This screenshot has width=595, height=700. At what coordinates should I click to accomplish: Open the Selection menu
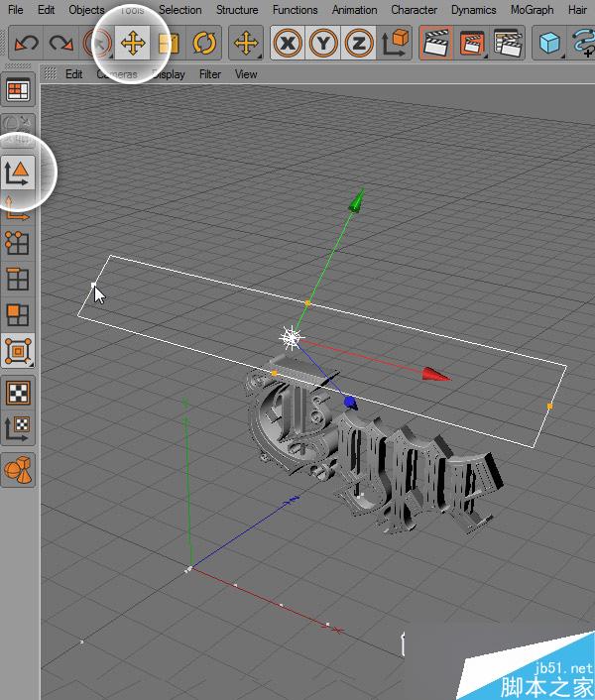point(180,9)
